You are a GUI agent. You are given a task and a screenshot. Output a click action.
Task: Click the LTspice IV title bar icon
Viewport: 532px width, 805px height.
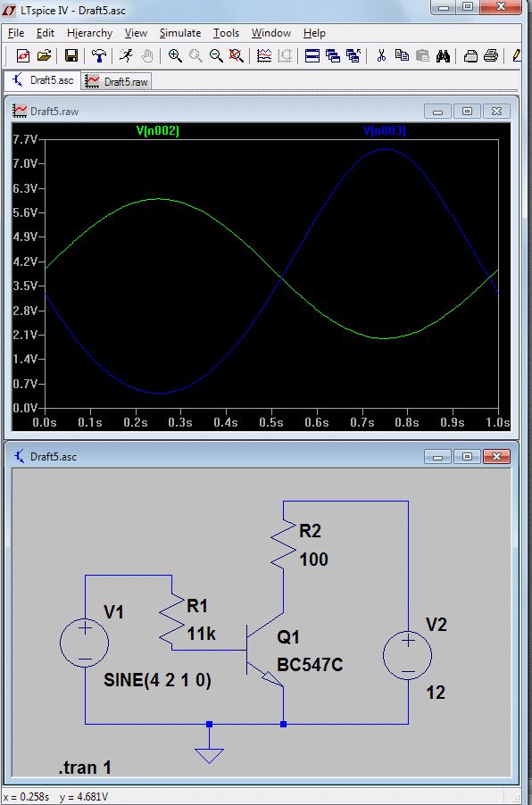(x=9, y=10)
